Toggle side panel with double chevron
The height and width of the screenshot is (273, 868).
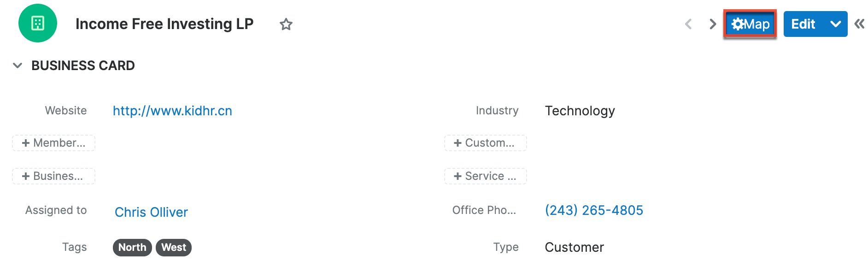859,24
